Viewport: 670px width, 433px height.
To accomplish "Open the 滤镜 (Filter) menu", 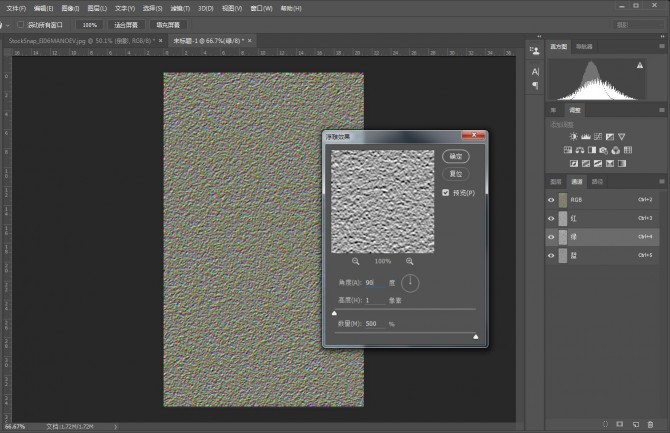I will (x=179, y=7).
